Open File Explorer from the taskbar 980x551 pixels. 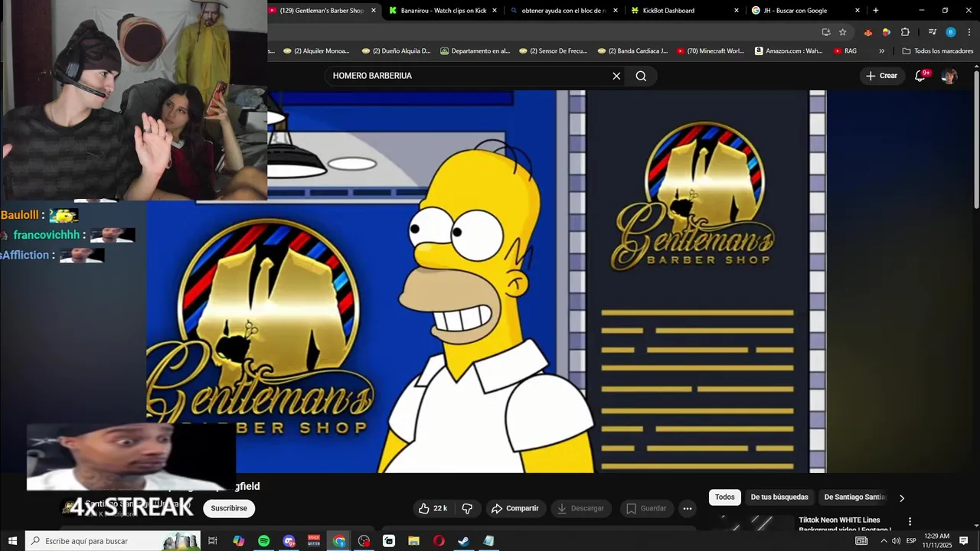413,541
